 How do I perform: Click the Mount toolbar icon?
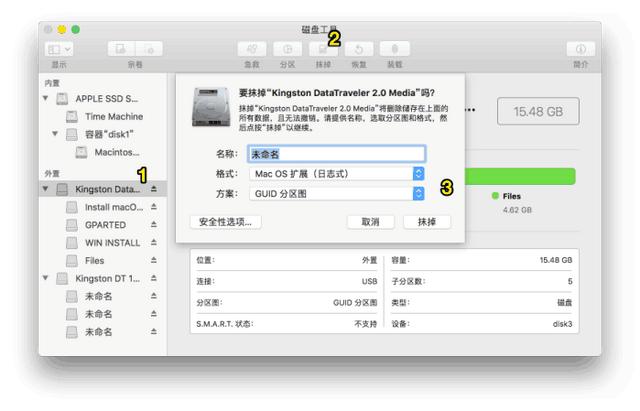tap(395, 49)
